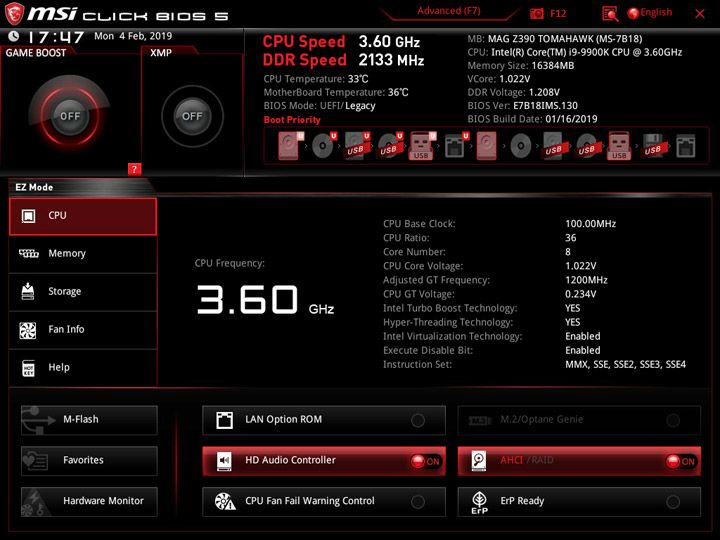This screenshot has height=540, width=720.
Task: Click the DDR Speed 2133 MHz readout
Action: click(x=343, y=60)
